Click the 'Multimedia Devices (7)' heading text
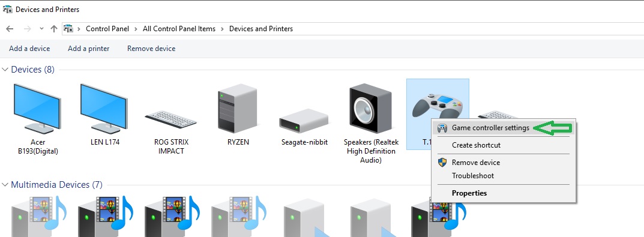The height and width of the screenshot is (237, 644). (x=56, y=185)
